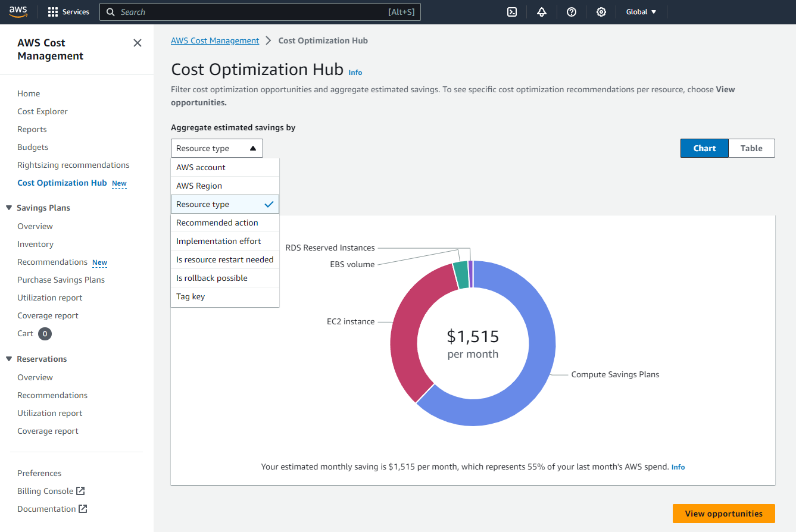Open CloudShell from the top bar
796x532 pixels.
[511, 11]
